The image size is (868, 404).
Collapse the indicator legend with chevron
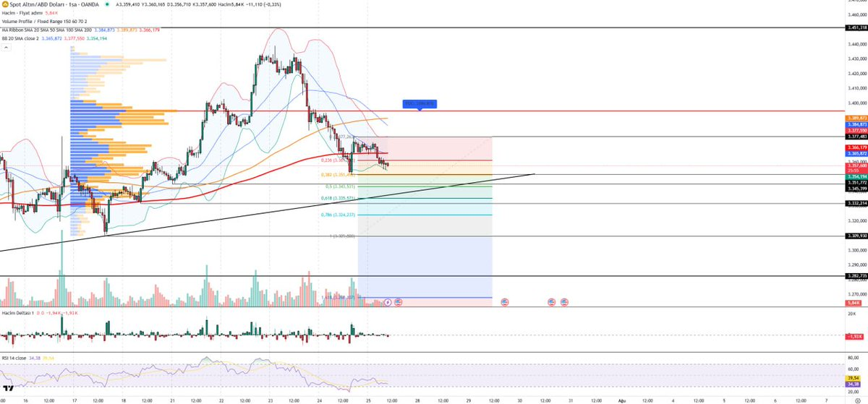click(7, 46)
